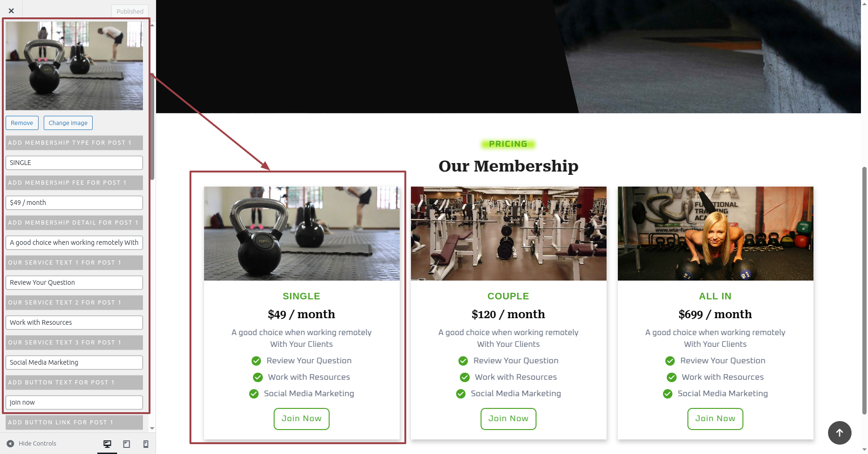Switch to mobile preview device icon
Screen dimensions: 868x454
coord(146,444)
